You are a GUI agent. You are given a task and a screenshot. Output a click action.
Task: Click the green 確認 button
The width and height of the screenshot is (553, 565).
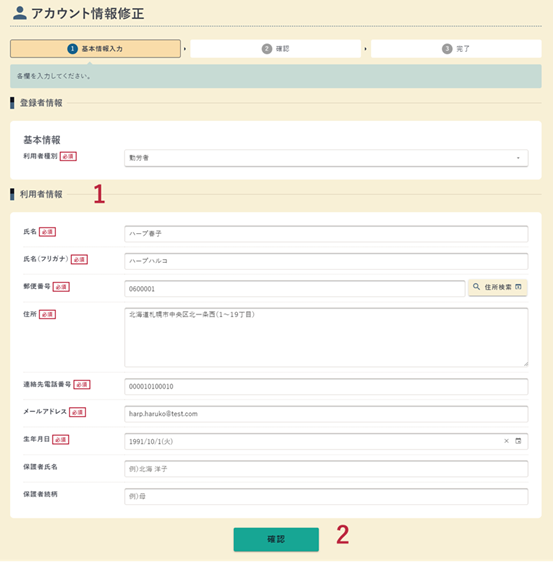[x=276, y=539]
